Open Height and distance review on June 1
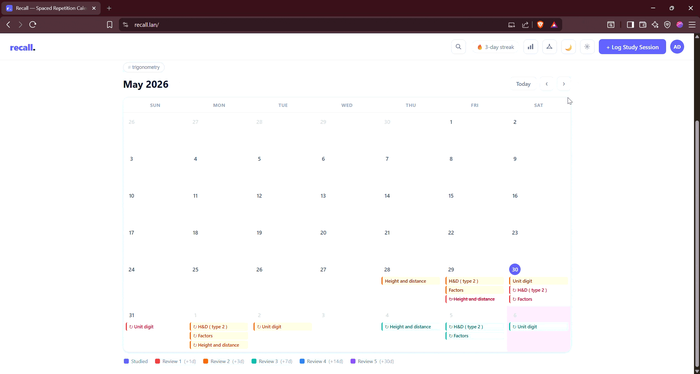This screenshot has width=700, height=374. tap(219, 345)
